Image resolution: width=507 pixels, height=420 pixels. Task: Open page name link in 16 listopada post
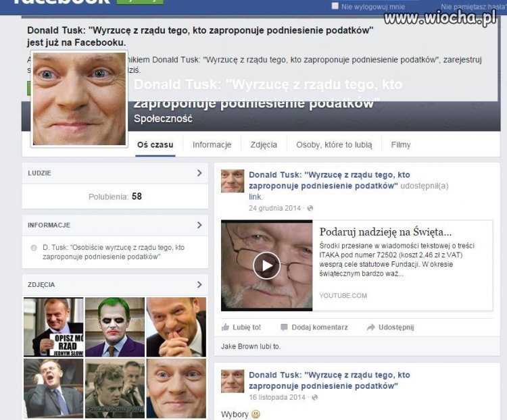(x=329, y=381)
